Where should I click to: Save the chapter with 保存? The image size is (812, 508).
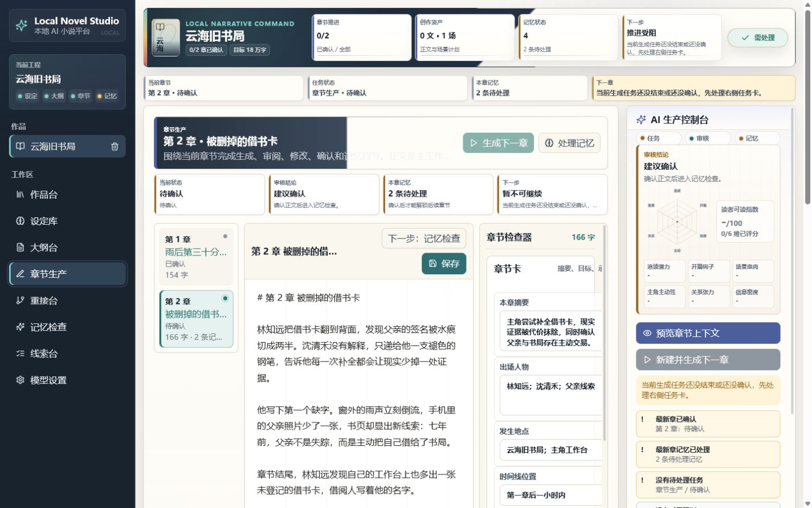[444, 263]
